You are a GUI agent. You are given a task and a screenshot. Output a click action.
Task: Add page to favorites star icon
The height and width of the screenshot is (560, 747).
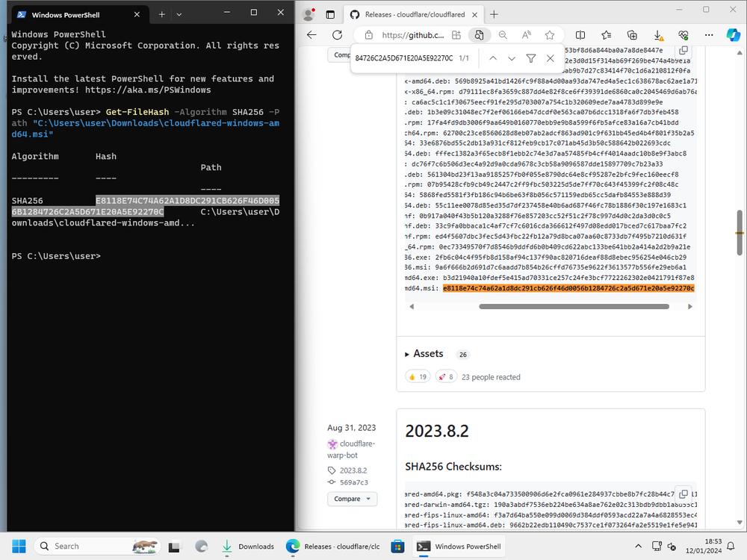tap(550, 35)
